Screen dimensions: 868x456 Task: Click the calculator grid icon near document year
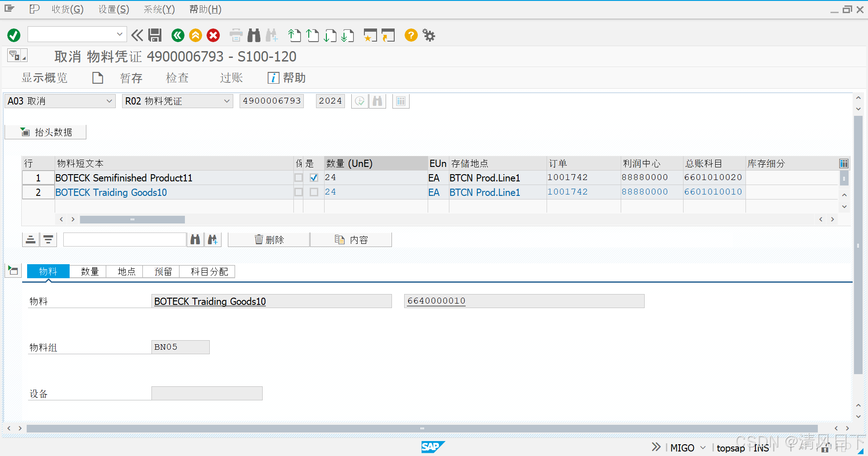(x=401, y=101)
